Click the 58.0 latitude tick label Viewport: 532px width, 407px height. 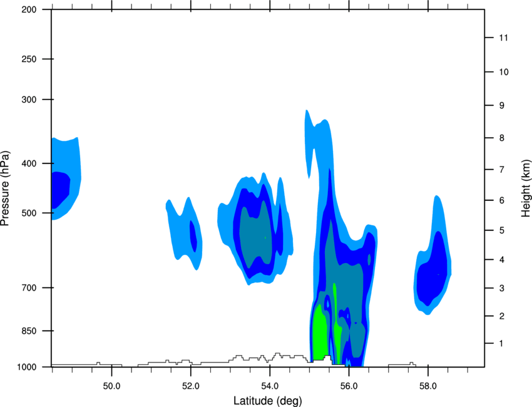(x=428, y=386)
